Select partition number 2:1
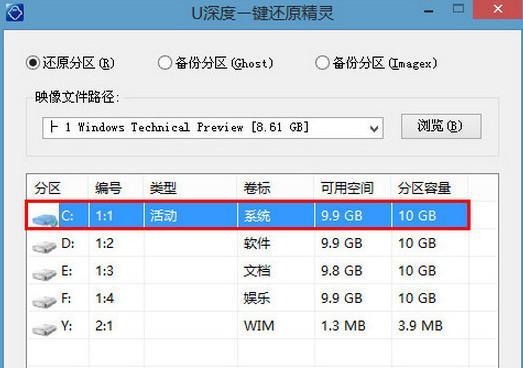Image resolution: width=523 pixels, height=368 pixels. click(x=104, y=326)
